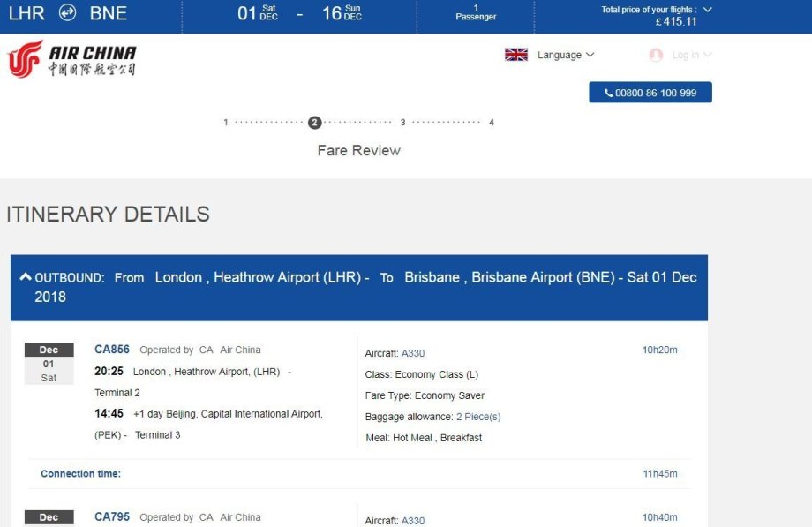Click the round-trip arrows icon between LHR and BNE
This screenshot has width=812, height=527.
67,13
